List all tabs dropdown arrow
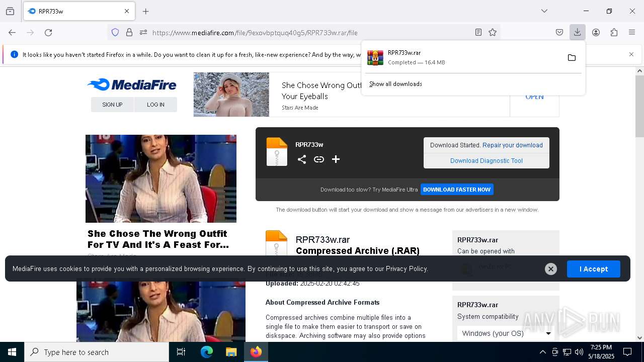This screenshot has height=362, width=644. (544, 11)
